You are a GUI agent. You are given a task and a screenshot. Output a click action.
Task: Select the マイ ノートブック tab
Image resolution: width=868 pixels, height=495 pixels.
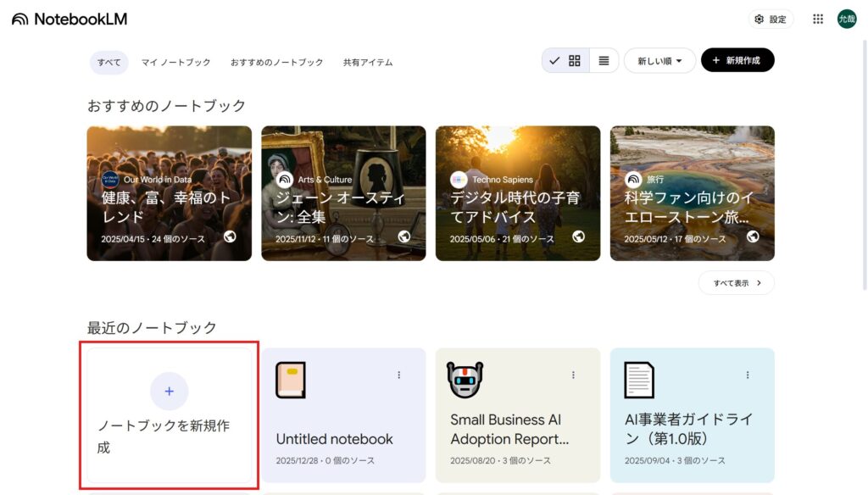[x=175, y=63]
